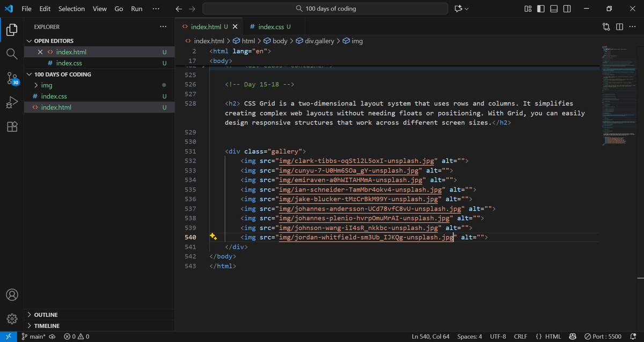Click the command center search box
Image resolution: width=644 pixels, height=342 pixels.
pyautogui.click(x=325, y=9)
